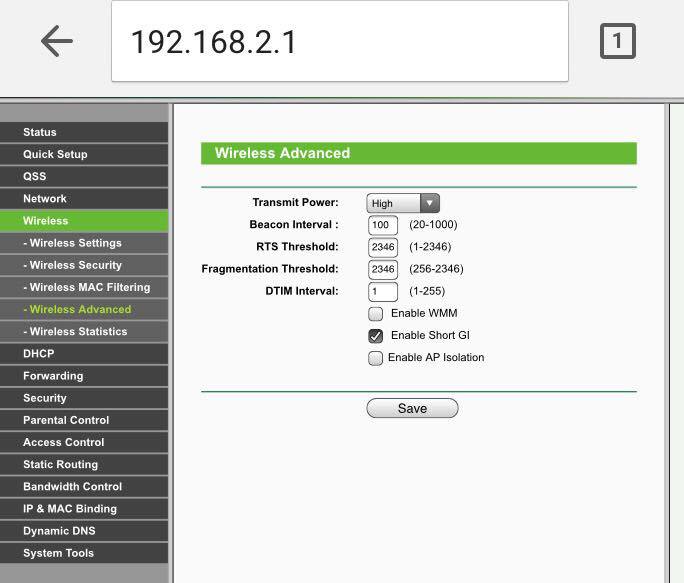This screenshot has height=583, width=684.
Task: Select the QSS menu item
Action: [x=84, y=177]
